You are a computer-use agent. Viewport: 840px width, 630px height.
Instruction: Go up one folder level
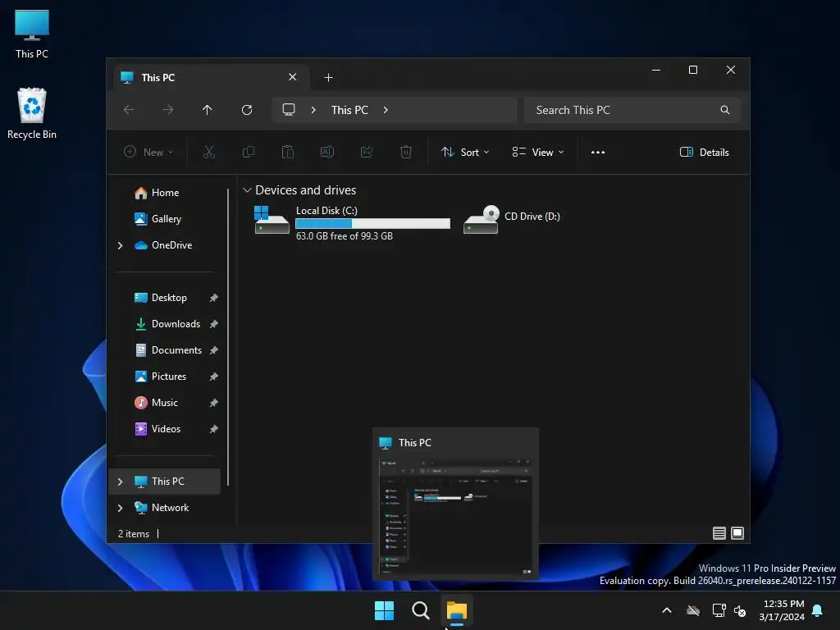(x=208, y=110)
